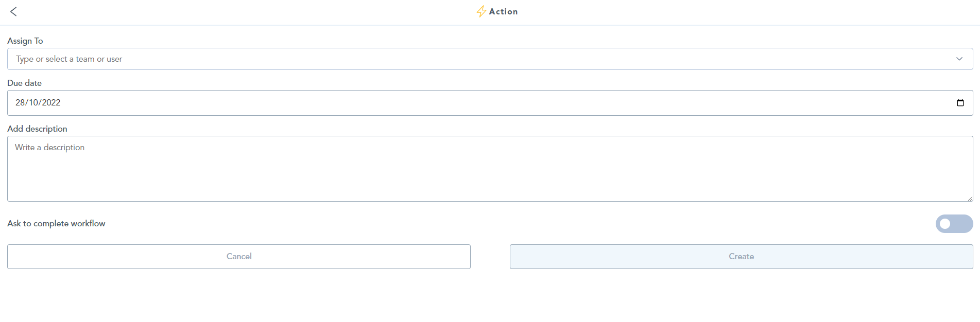The width and height of the screenshot is (980, 322).
Task: Go back using the left arrow icon
Action: (x=13, y=11)
